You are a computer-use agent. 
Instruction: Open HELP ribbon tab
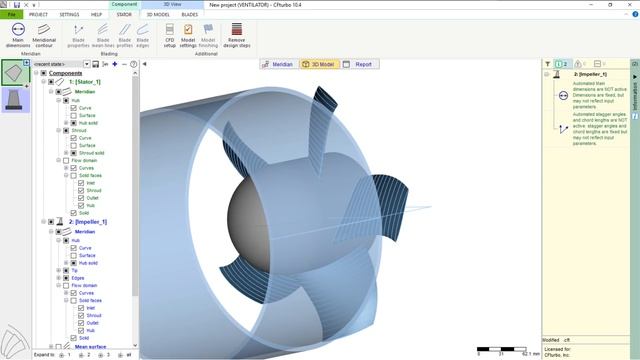point(96,14)
